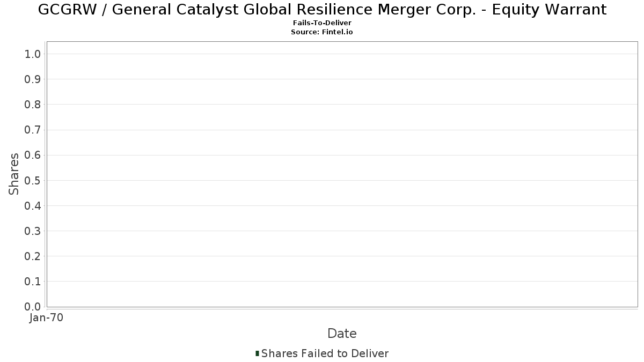Viewport: 644px width, 362px height.
Task: Click the Source: Fintel.io text
Action: pyautogui.click(x=322, y=32)
